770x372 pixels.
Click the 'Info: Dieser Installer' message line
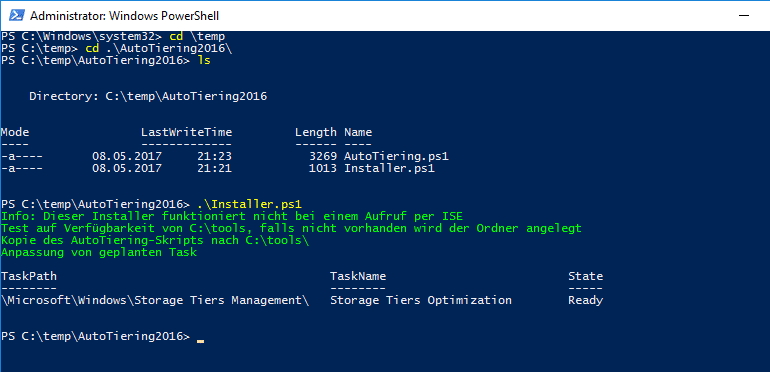[x=232, y=216]
